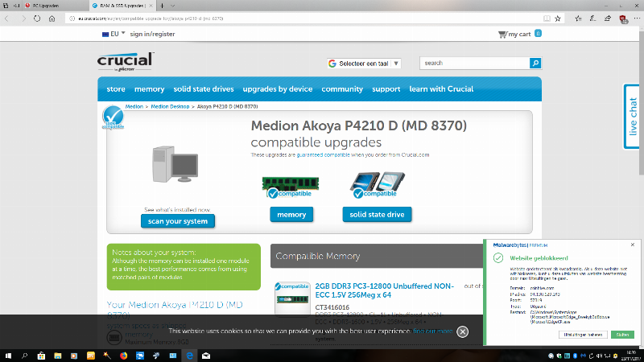Open 2GB DDR3 PC3-12800 product link

385,290
